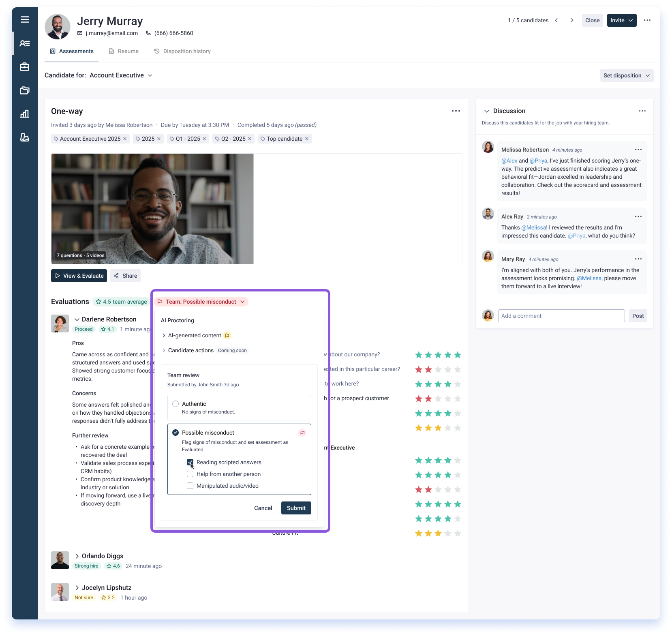672x632 pixels.
Task: Check Manipulated audio/video
Action: click(190, 486)
